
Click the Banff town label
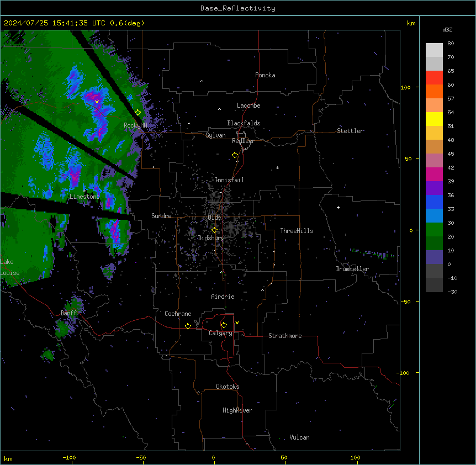(x=68, y=313)
